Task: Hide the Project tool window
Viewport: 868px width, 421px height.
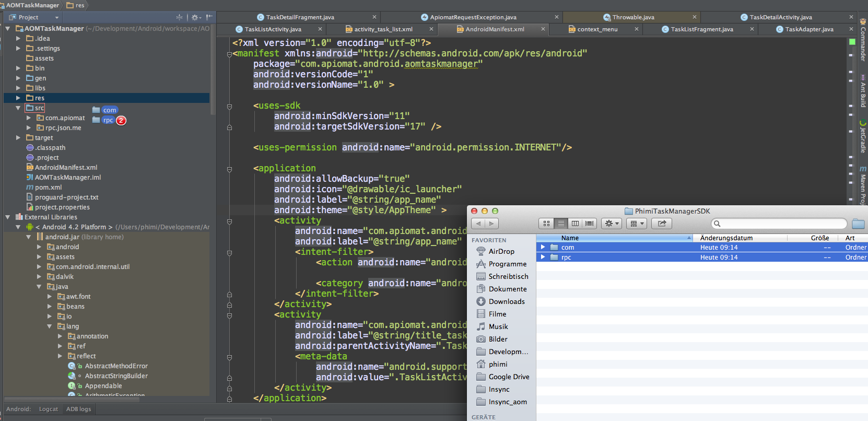Action: click(x=209, y=17)
